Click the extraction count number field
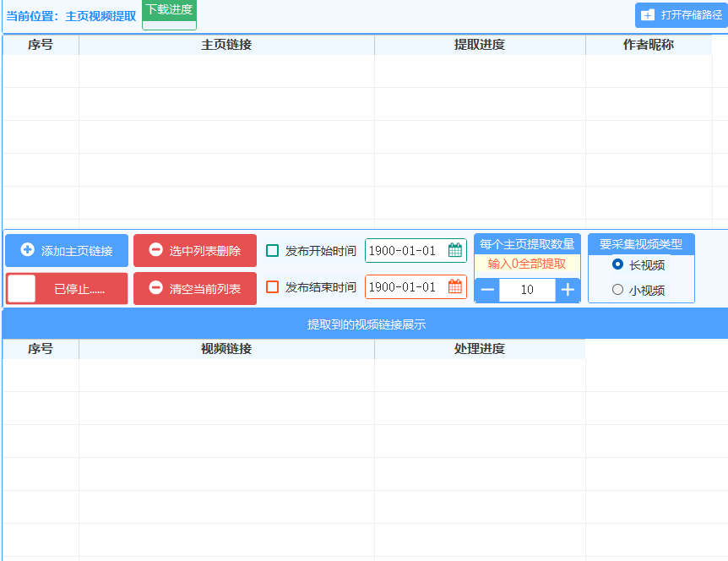Image resolution: width=728 pixels, height=561 pixels. tap(527, 290)
